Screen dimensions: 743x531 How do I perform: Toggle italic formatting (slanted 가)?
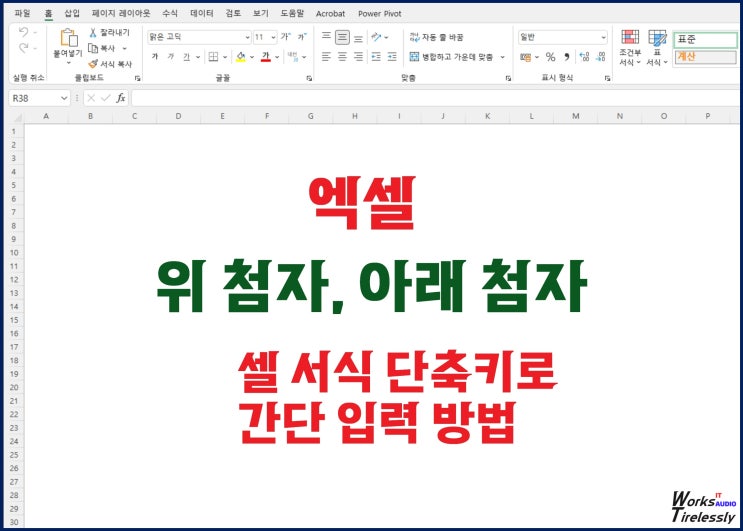click(x=171, y=57)
